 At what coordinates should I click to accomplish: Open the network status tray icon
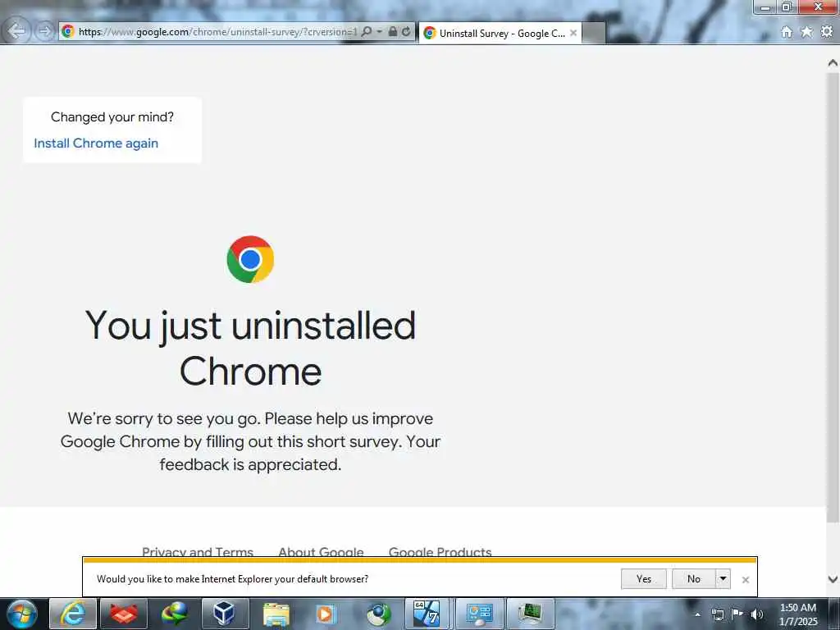click(717, 614)
